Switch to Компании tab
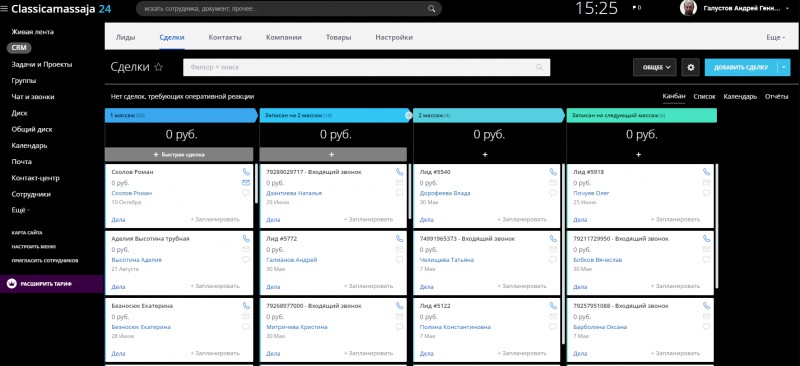Image resolution: width=800 pixels, height=366 pixels. [284, 37]
